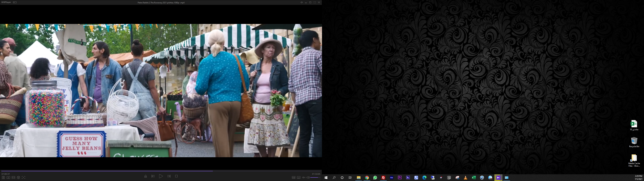Click the download video icon

click(x=8, y=177)
